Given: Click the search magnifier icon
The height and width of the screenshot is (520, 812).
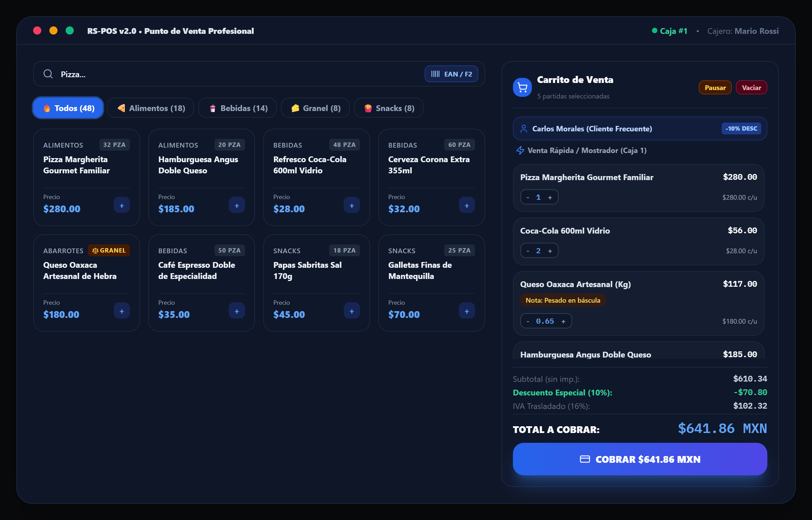Looking at the screenshot, I should click(x=48, y=74).
